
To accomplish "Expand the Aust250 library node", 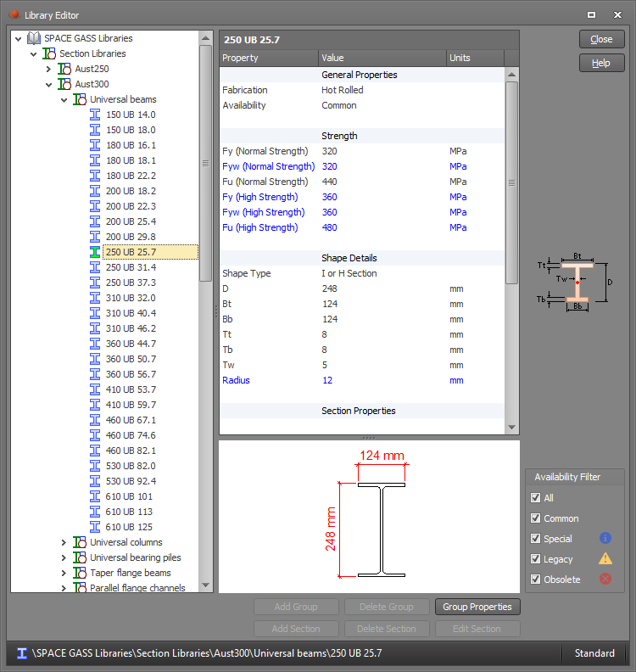I will point(49,69).
